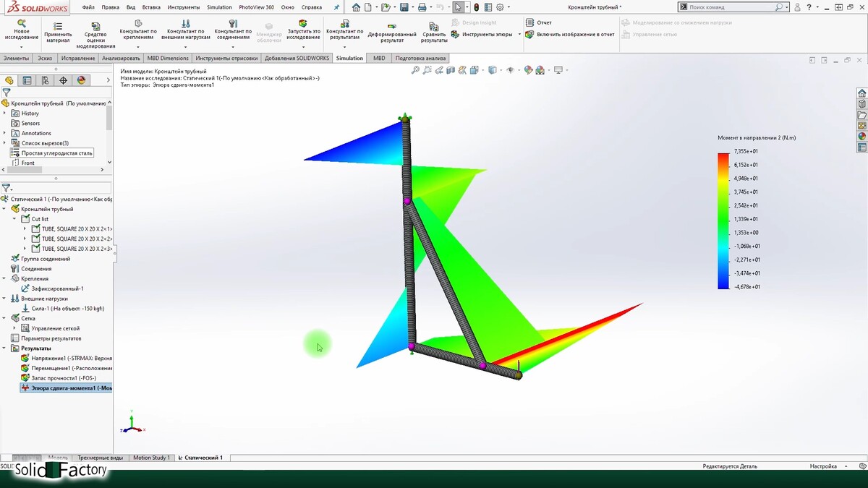Click the Поиск команд search field
The height and width of the screenshot is (488, 868).
[731, 7]
